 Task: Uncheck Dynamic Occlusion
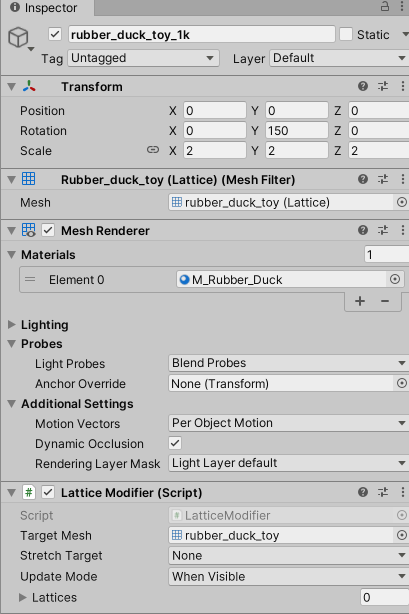(x=175, y=443)
